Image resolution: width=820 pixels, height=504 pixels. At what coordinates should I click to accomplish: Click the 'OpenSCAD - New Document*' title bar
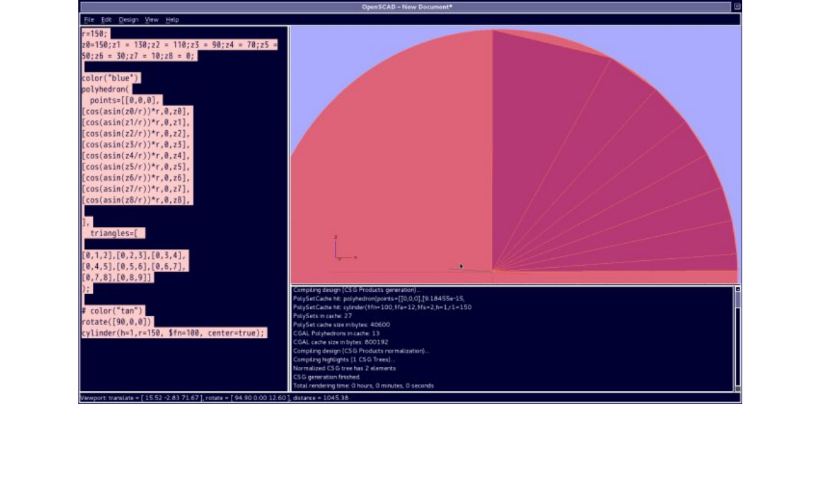(x=407, y=7)
